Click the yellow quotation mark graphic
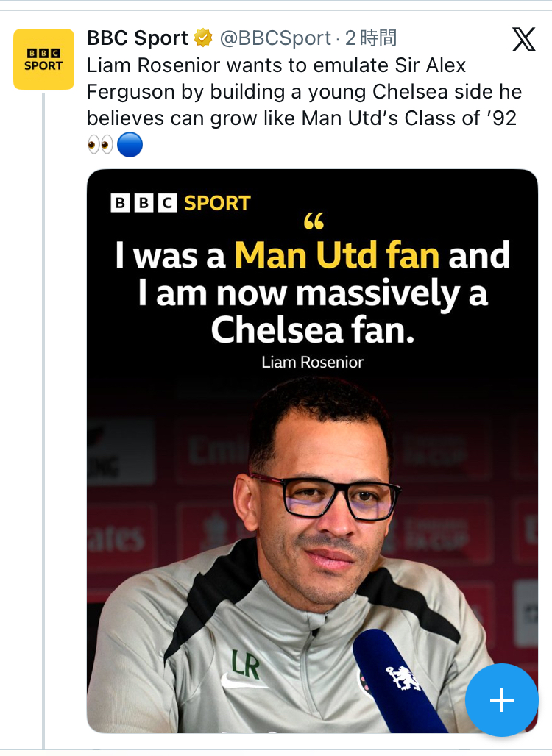The image size is (552, 756). click(x=314, y=221)
